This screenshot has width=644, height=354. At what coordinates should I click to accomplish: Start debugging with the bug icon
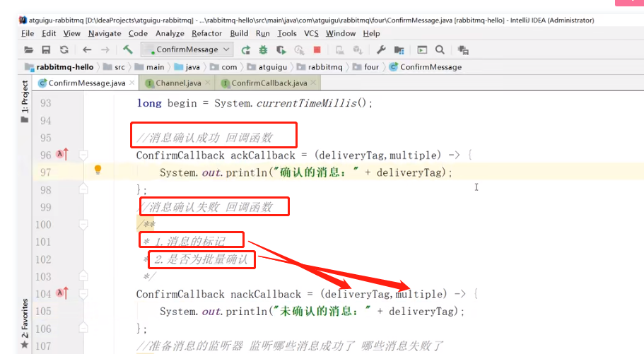(263, 50)
